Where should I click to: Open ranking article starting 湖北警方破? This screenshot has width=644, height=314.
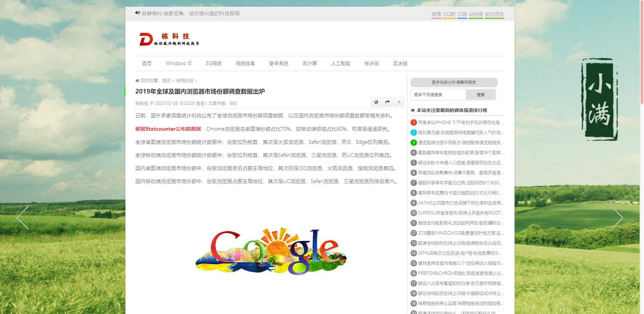click(x=461, y=133)
